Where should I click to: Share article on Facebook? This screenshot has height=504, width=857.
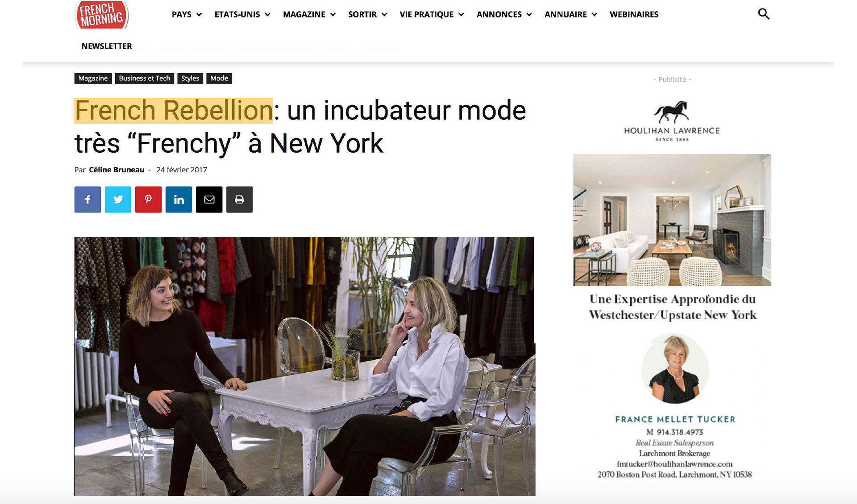pyautogui.click(x=87, y=200)
